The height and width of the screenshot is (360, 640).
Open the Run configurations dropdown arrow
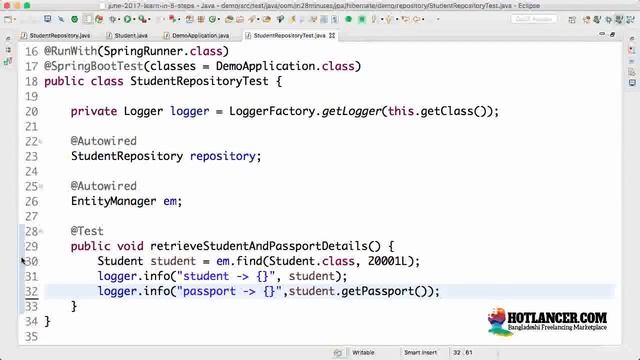point(134,19)
